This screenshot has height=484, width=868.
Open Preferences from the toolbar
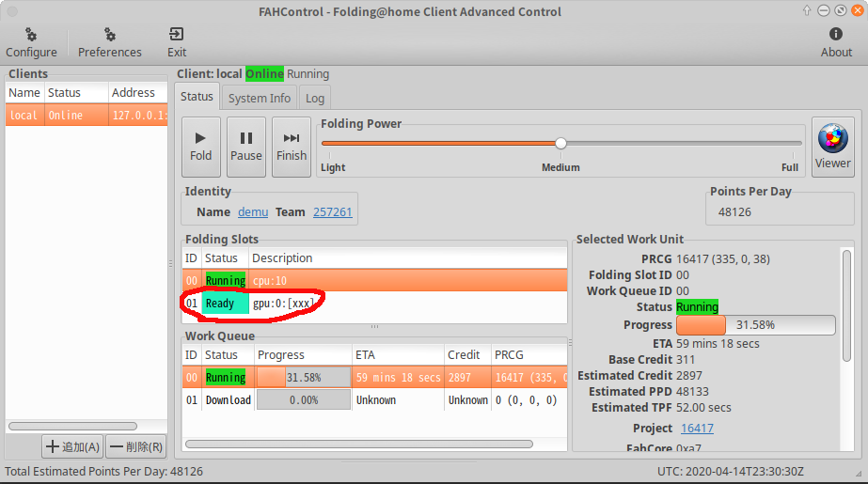[x=109, y=42]
